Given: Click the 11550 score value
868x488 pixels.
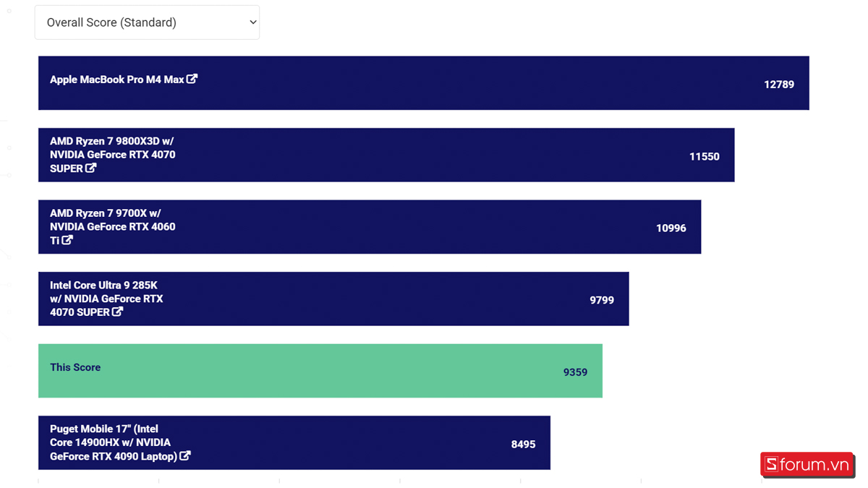Looking at the screenshot, I should pyautogui.click(x=705, y=156).
